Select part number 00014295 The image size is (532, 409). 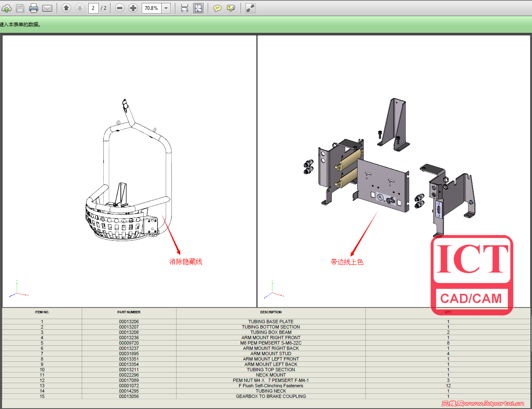click(x=129, y=391)
